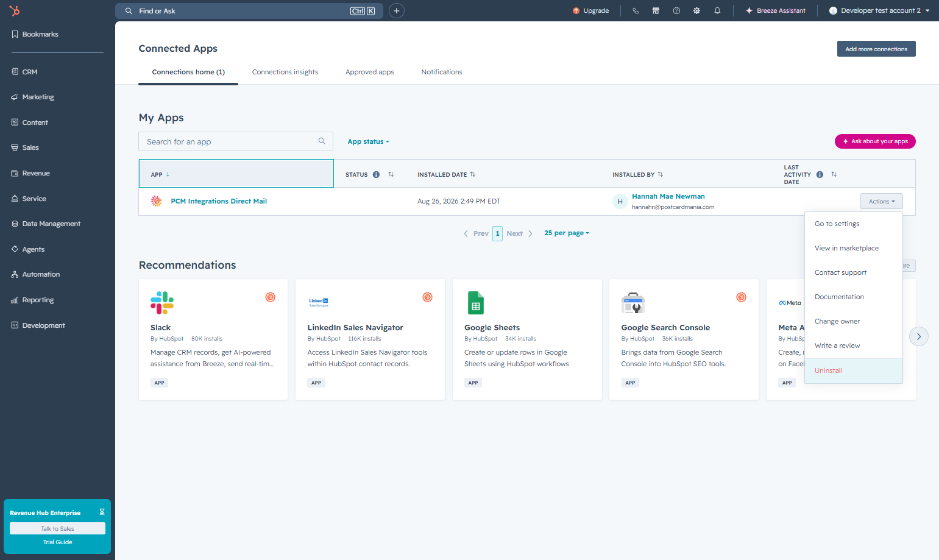Click the Search for an app field
This screenshot has width=939, height=560.
(236, 141)
